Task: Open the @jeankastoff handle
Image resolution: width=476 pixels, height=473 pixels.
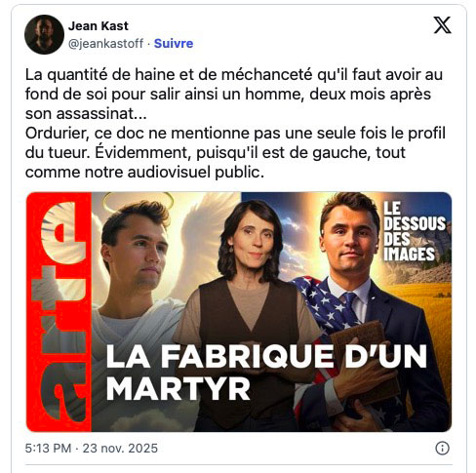Action: click(105, 43)
